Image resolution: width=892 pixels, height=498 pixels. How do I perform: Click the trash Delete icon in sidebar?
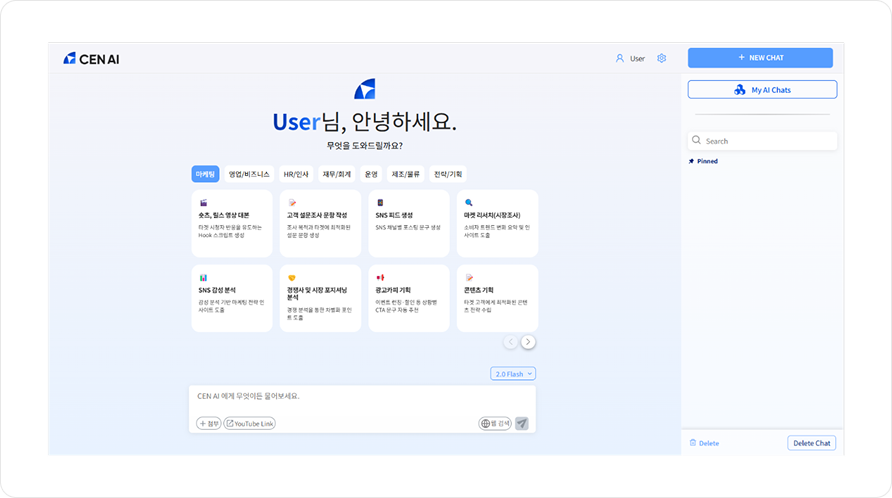click(693, 443)
